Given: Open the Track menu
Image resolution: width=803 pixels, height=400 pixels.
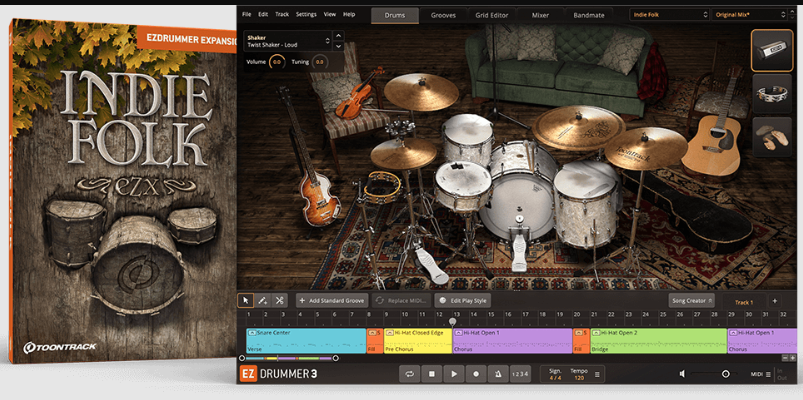Looking at the screenshot, I should [282, 14].
